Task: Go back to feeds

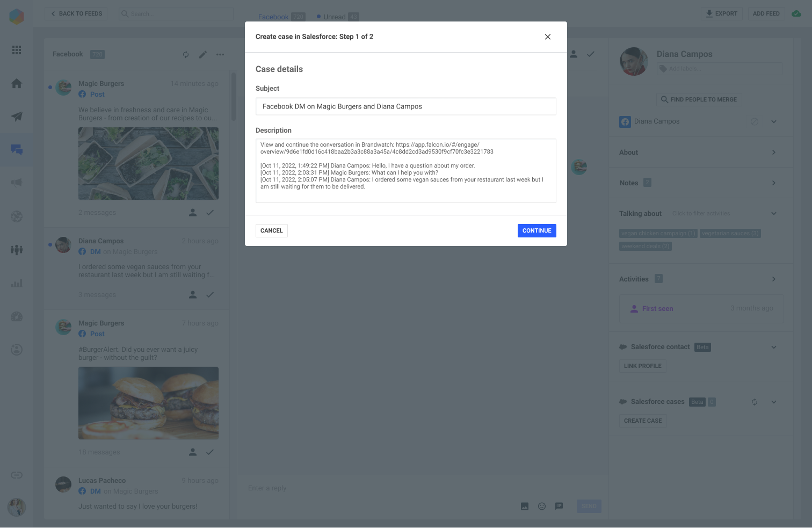Action: click(x=76, y=13)
